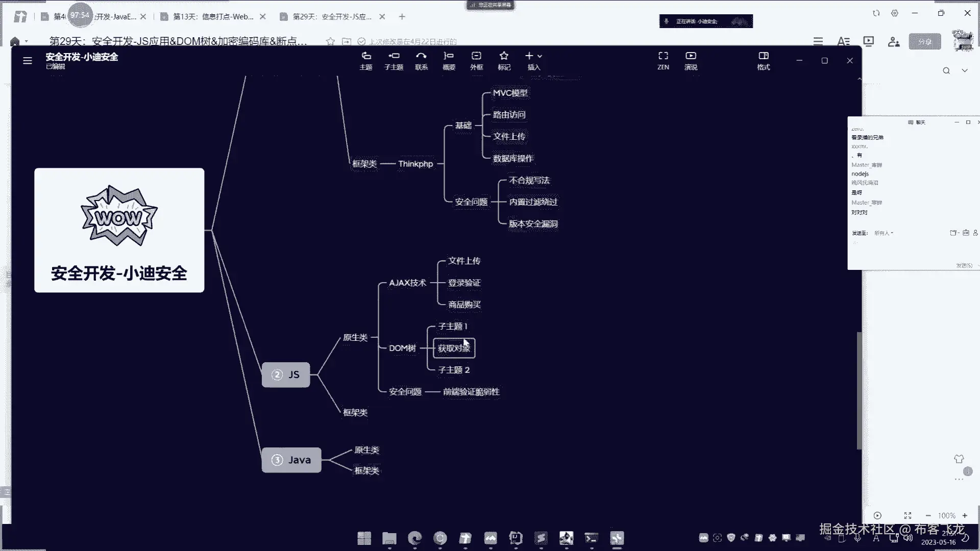The image size is (980, 551).
Task: Star the document with favorite icon
Action: pos(330,41)
